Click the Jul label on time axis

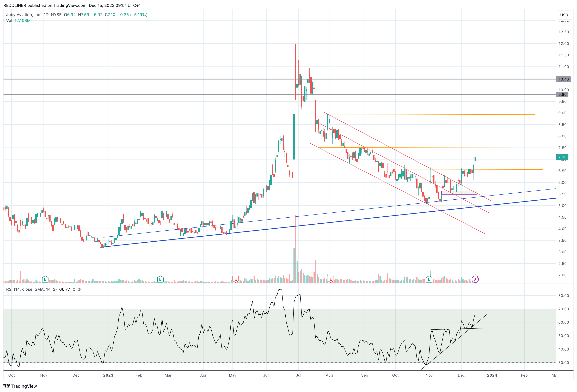point(299,375)
